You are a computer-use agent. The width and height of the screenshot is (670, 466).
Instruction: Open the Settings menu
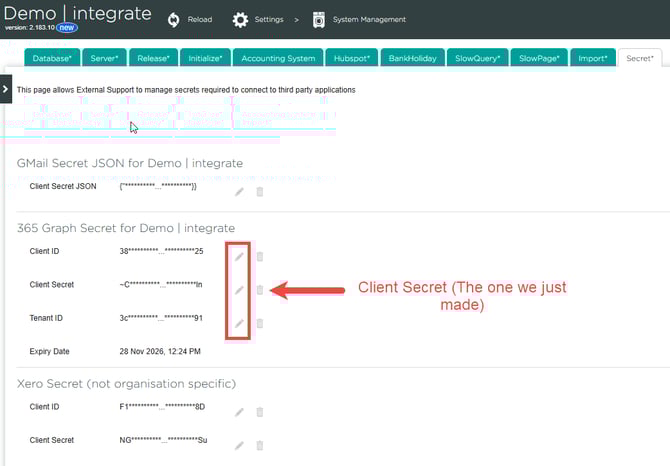(256, 20)
